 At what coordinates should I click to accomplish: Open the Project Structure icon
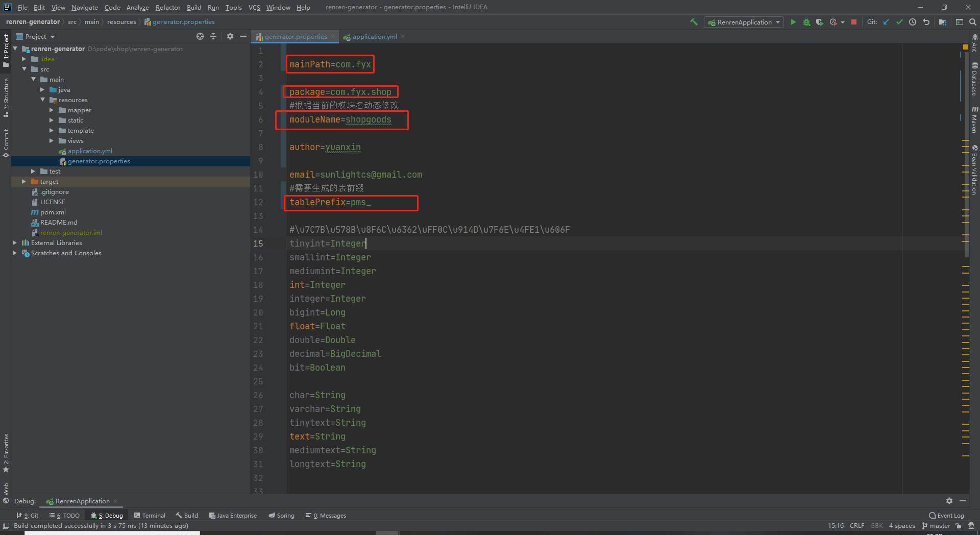(x=943, y=22)
